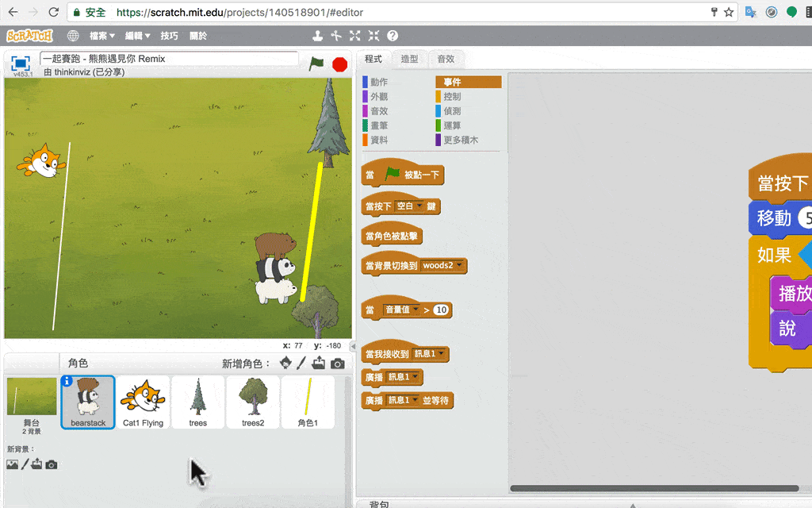This screenshot has width=812, height=508.
Task: Select the 資料 block category
Action: 378,140
